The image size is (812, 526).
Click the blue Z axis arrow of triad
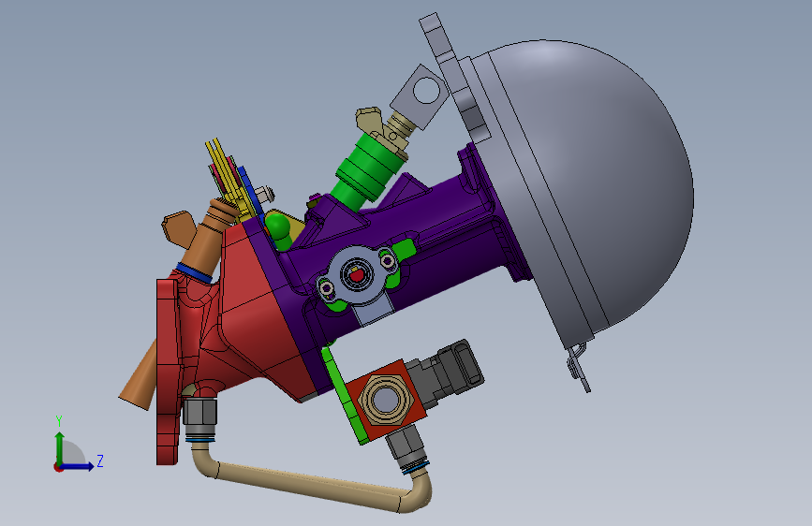tap(79, 466)
